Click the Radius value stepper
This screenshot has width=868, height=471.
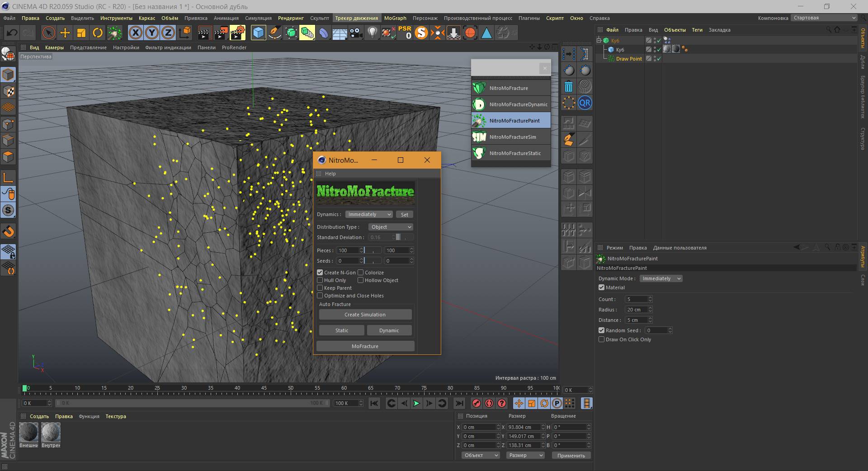click(x=650, y=310)
